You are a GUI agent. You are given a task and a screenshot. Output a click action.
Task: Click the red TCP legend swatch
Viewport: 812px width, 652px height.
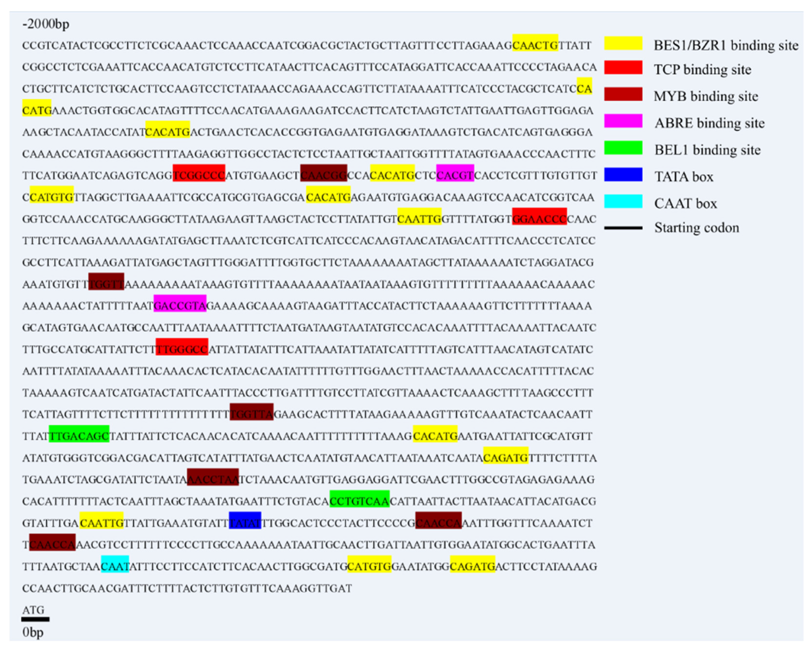tap(623, 67)
